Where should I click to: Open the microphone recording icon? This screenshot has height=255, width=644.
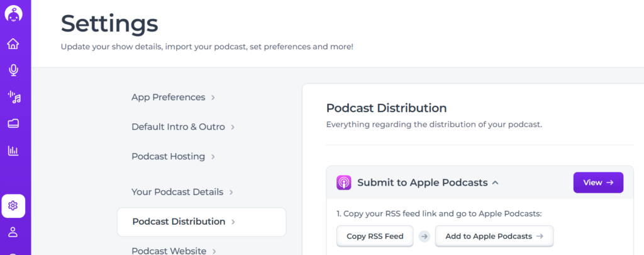13,70
